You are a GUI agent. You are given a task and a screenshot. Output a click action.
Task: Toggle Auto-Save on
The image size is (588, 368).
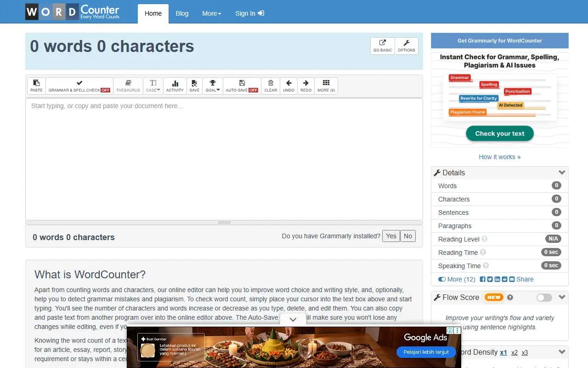tap(242, 86)
